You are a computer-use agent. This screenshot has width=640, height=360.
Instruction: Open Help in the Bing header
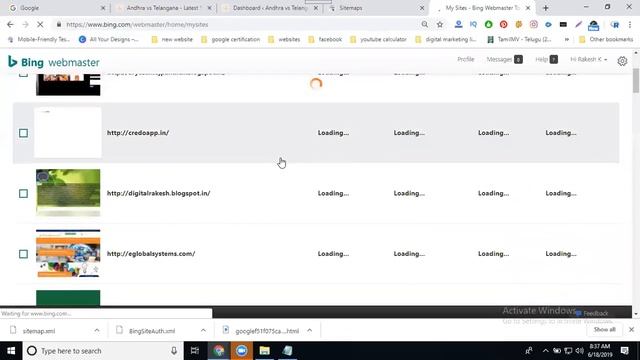546,60
